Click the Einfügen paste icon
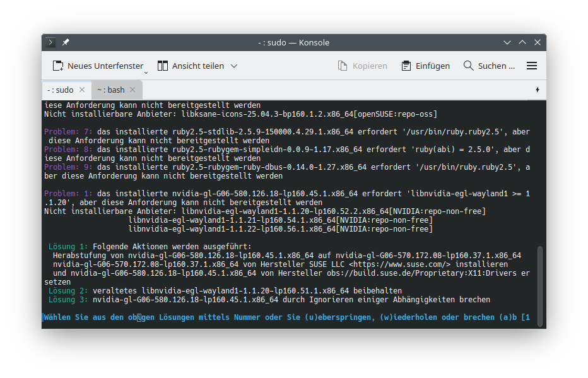Screen dimensions: 588x378 pyautogui.click(x=406, y=66)
